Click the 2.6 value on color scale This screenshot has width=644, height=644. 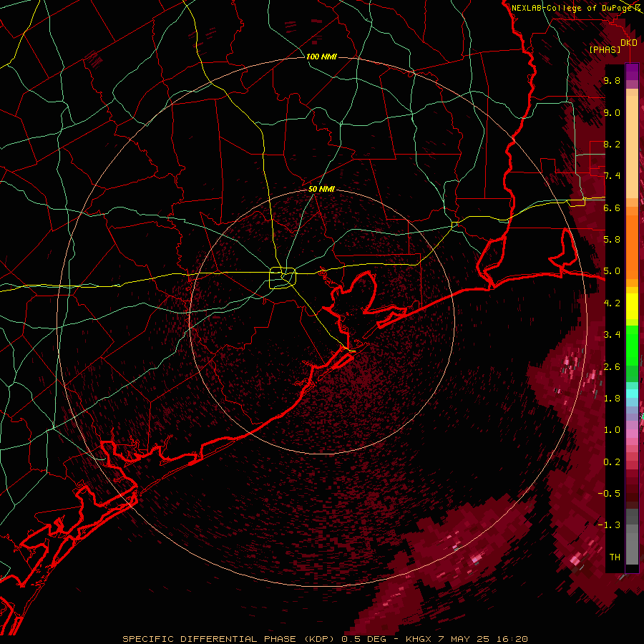[x=612, y=367]
